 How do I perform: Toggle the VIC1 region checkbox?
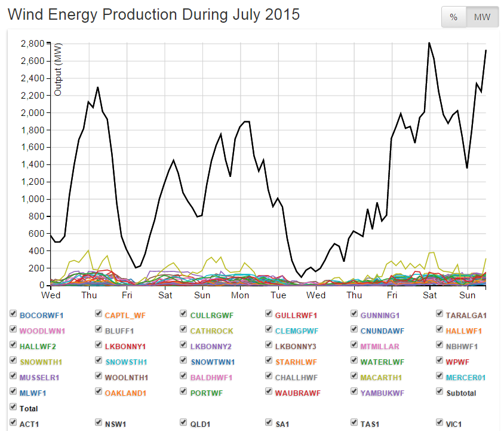pyautogui.click(x=440, y=424)
